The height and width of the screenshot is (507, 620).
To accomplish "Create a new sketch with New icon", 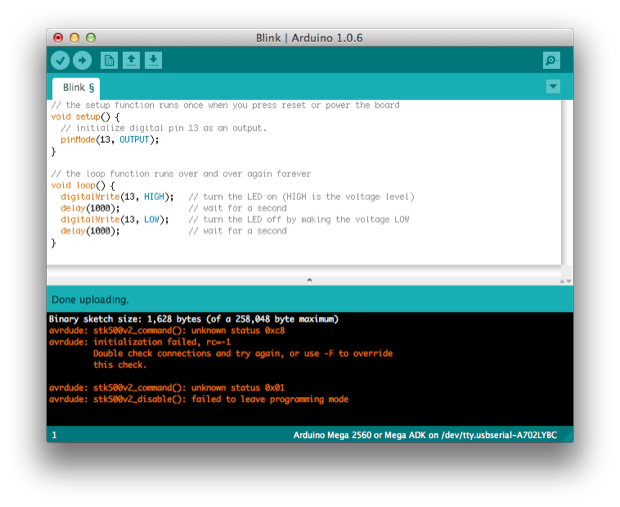I will tap(109, 61).
